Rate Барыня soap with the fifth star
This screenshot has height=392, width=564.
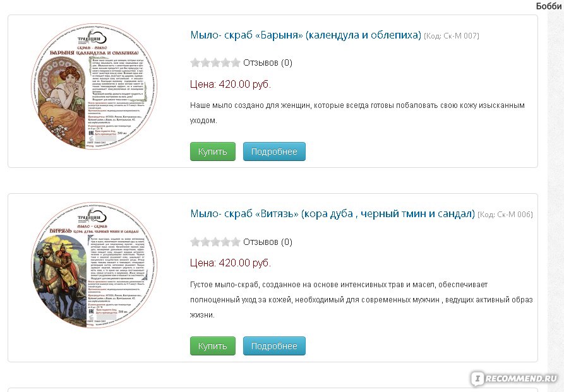coord(236,62)
